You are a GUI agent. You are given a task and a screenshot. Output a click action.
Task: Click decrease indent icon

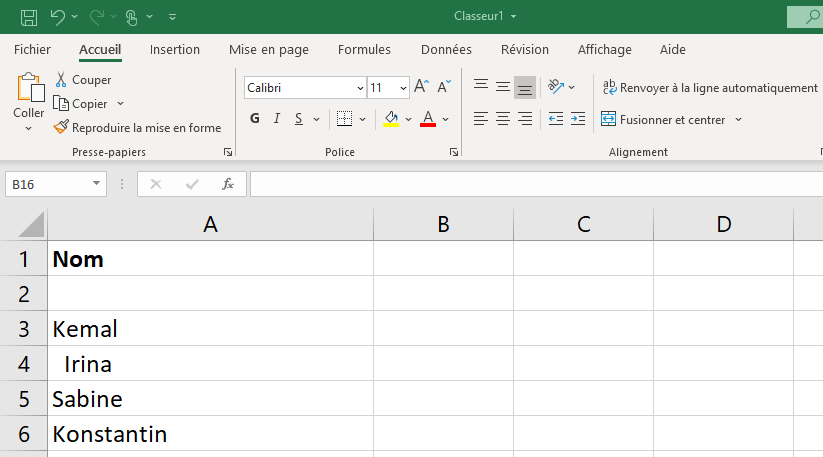[556, 119]
